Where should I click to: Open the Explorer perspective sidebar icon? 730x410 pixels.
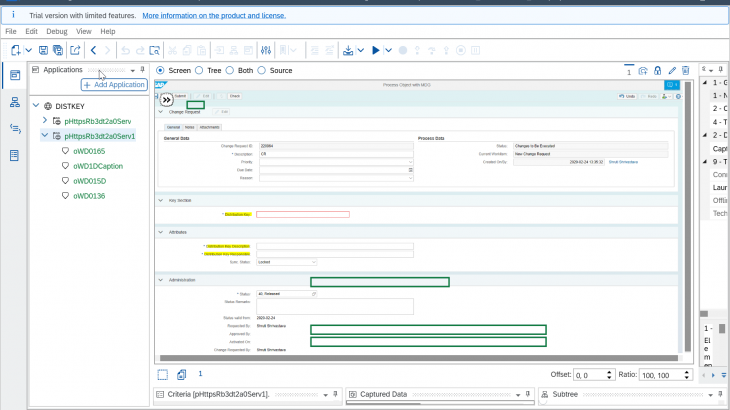tap(15, 75)
